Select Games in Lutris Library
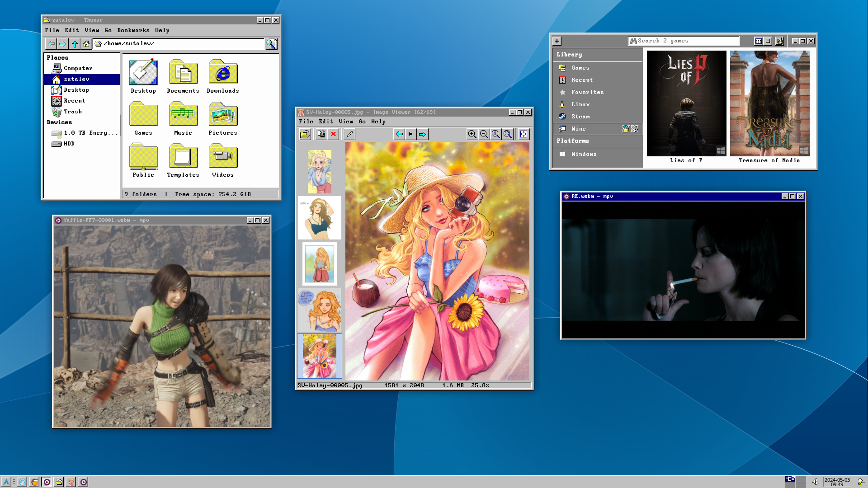868x488 pixels. [597, 68]
